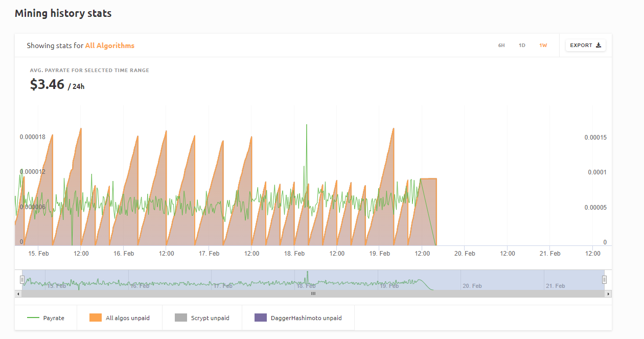Viewport: 644px width, 339px height.
Task: Click the Mining history stats heading
Action: pyautogui.click(x=63, y=14)
